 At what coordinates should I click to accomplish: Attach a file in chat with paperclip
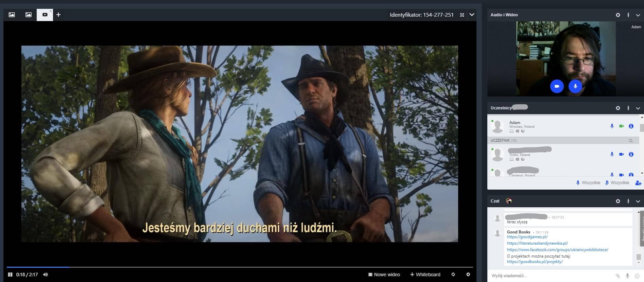tap(617, 276)
